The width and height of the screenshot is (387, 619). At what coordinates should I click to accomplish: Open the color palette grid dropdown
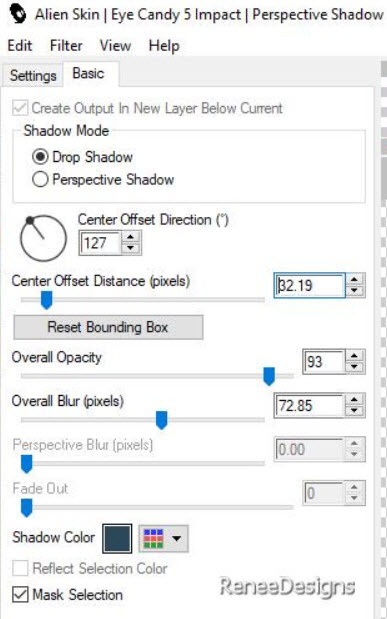163,538
